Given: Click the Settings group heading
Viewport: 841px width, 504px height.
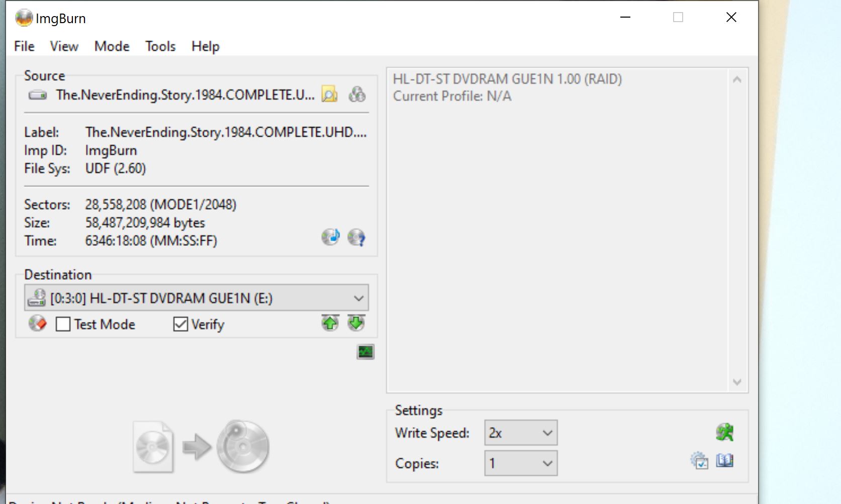Looking at the screenshot, I should tap(419, 410).
